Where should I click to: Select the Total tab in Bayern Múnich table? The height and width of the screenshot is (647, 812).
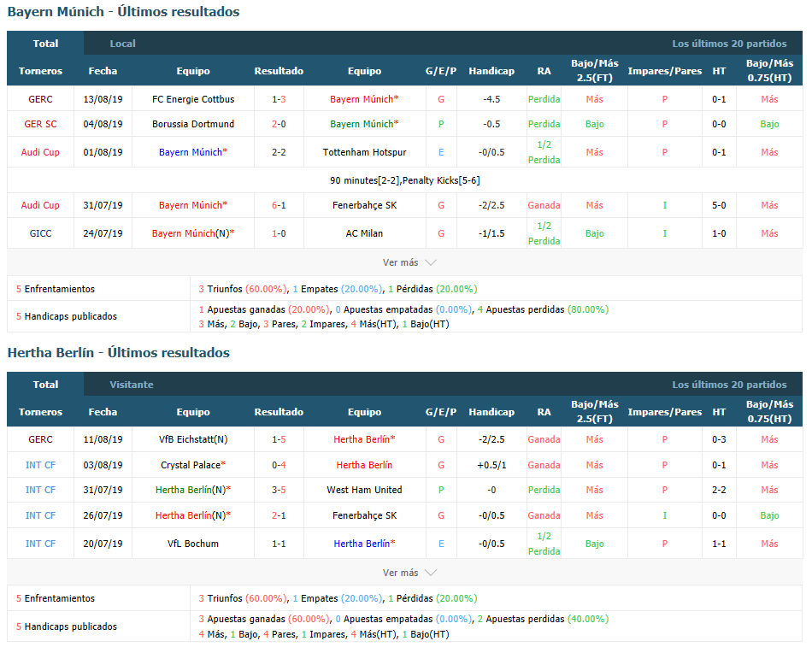pyautogui.click(x=45, y=44)
